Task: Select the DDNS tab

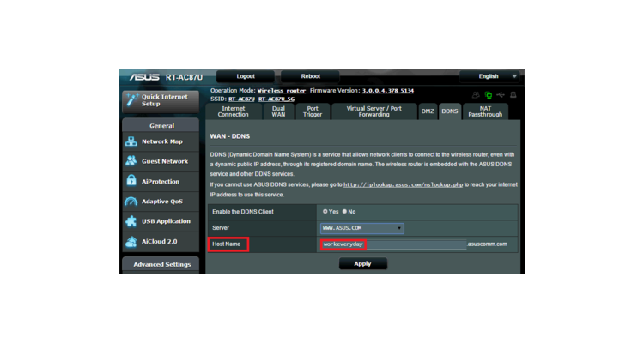Action: (450, 111)
